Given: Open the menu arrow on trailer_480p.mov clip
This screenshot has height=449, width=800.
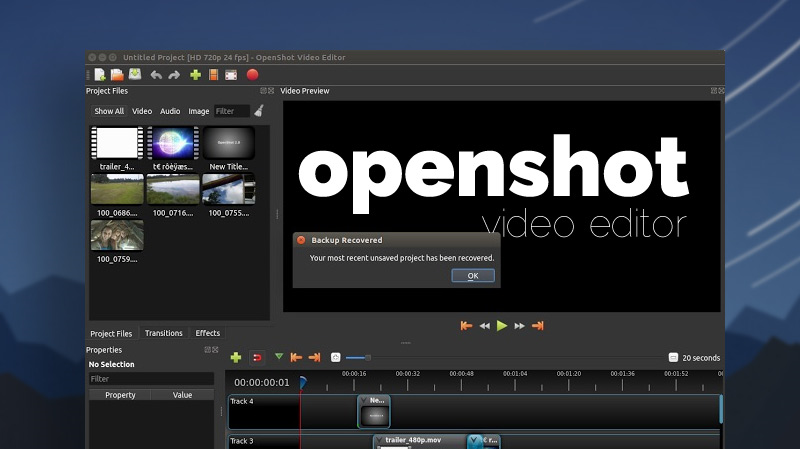Looking at the screenshot, I should [380, 440].
